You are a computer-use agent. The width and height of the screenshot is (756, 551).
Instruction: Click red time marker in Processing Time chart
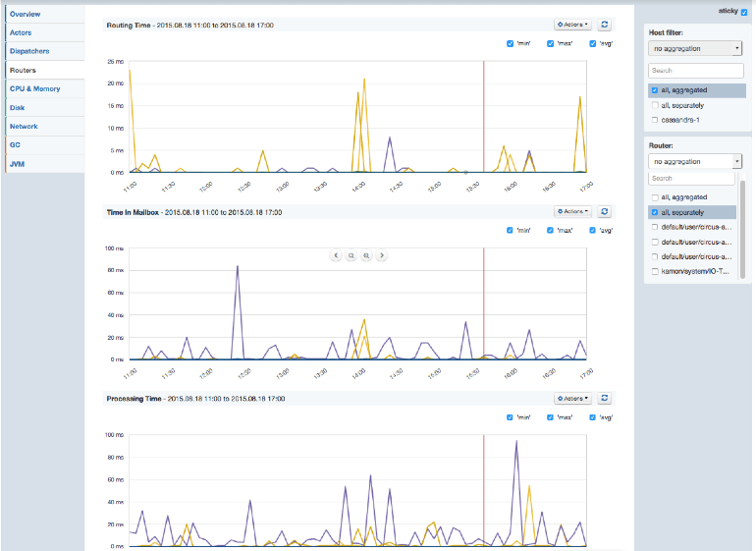pyautogui.click(x=484, y=490)
